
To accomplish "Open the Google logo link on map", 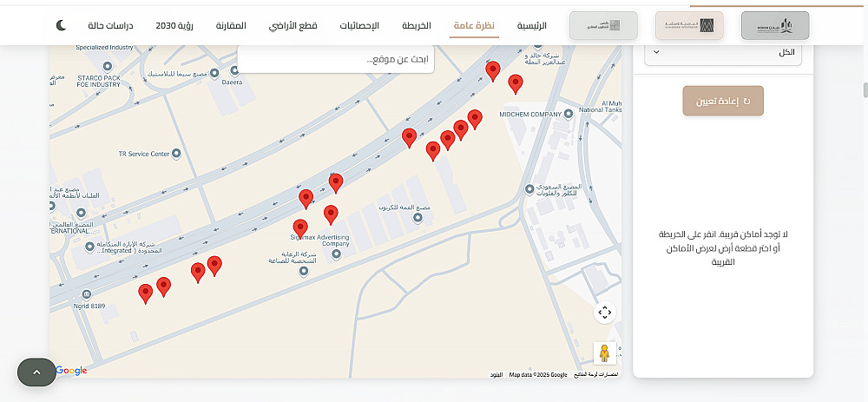I will coord(71,371).
